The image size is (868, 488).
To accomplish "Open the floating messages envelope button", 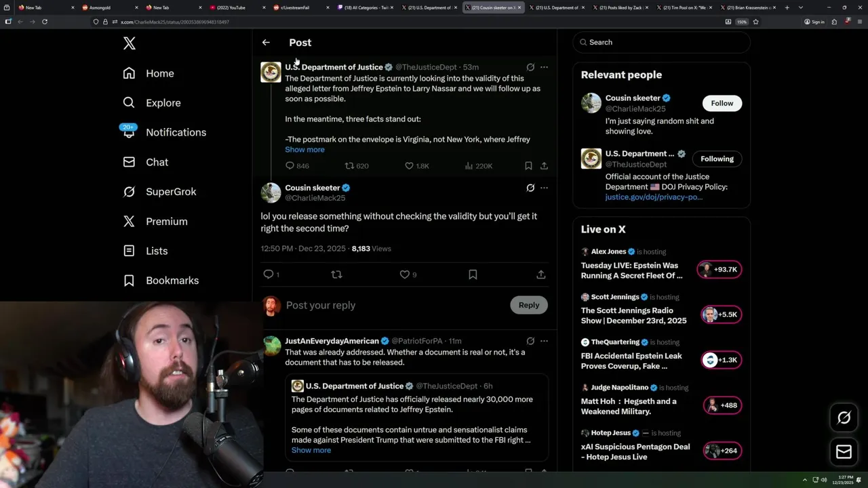I will tap(844, 452).
